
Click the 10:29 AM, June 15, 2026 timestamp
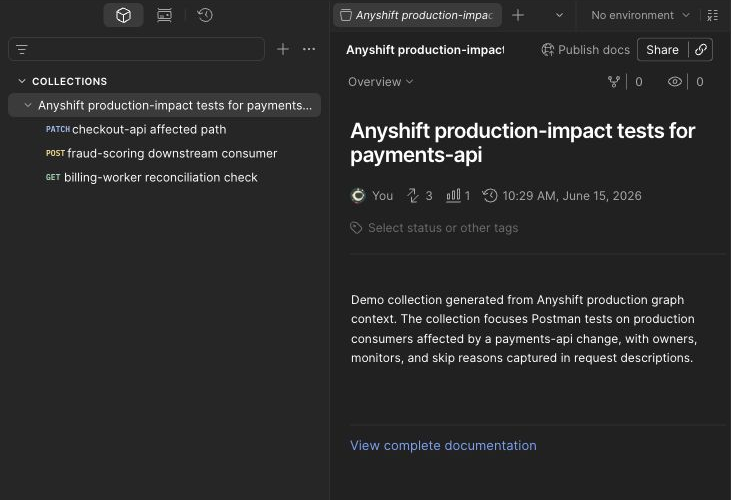point(572,196)
